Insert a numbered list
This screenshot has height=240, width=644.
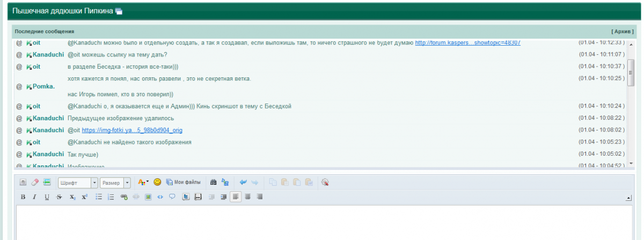coord(111,197)
